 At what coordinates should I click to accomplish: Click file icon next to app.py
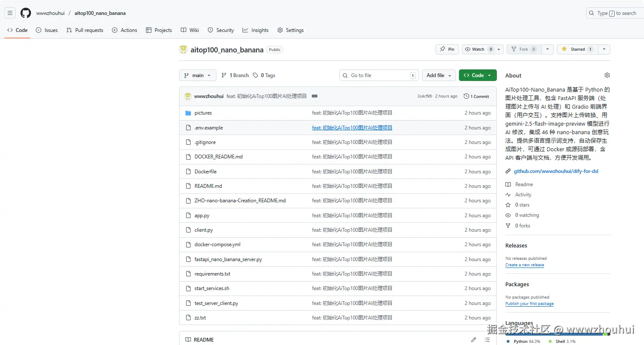pos(188,216)
